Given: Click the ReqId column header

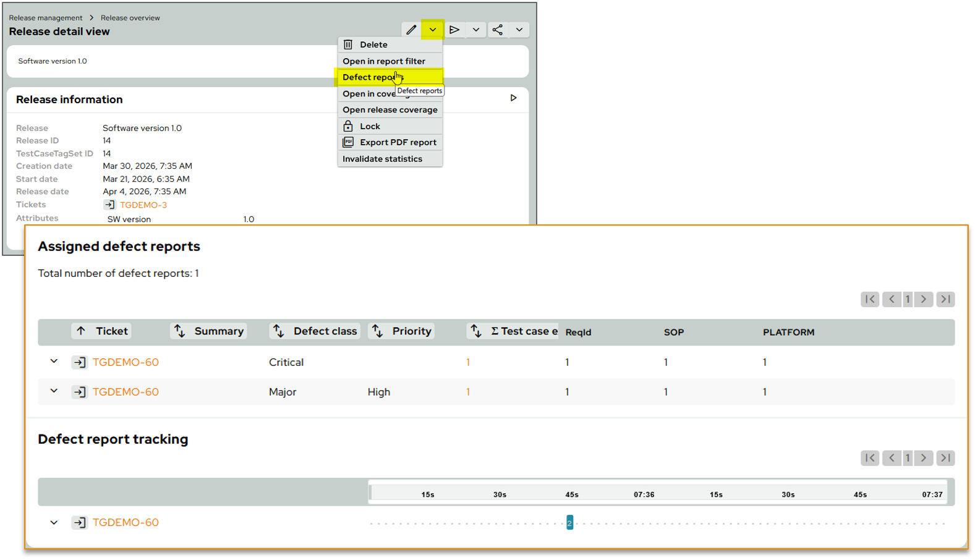Looking at the screenshot, I should [578, 333].
